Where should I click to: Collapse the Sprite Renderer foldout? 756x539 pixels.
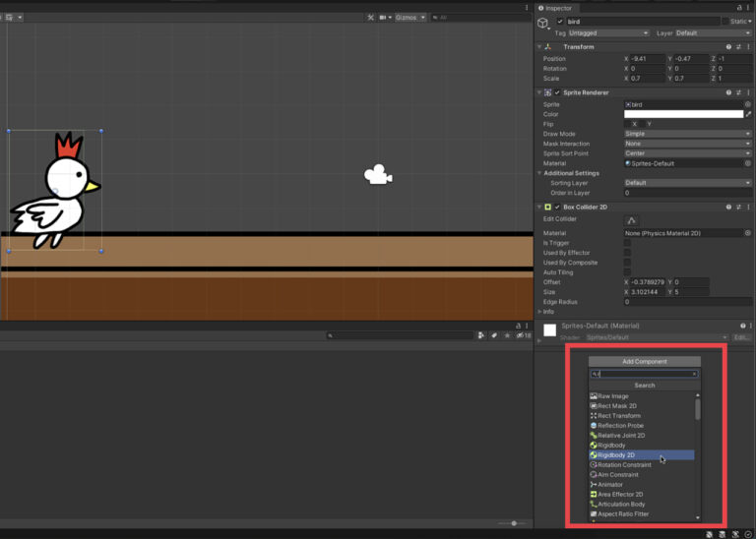click(x=539, y=92)
